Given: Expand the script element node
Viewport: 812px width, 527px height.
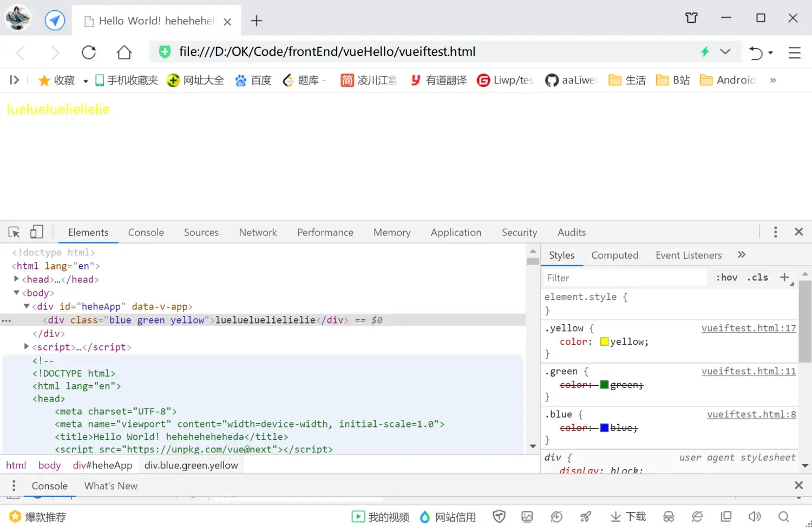Looking at the screenshot, I should 27,346.
